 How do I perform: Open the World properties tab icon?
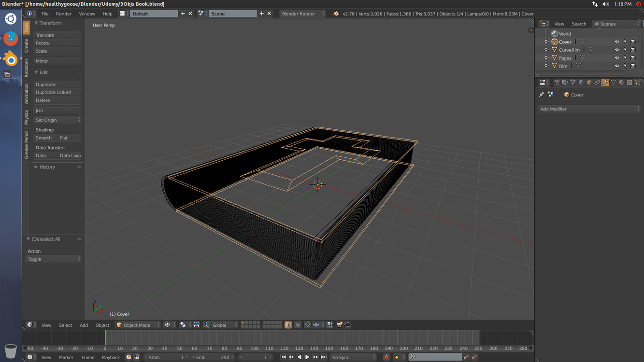[x=581, y=83]
